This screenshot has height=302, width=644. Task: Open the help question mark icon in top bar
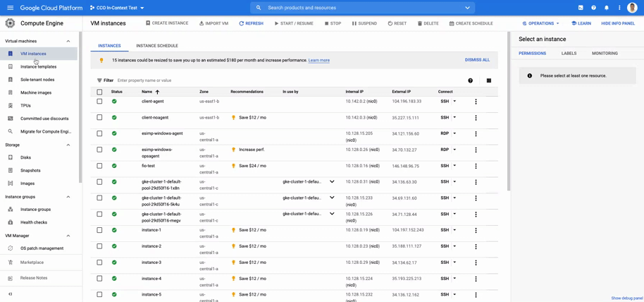(593, 8)
